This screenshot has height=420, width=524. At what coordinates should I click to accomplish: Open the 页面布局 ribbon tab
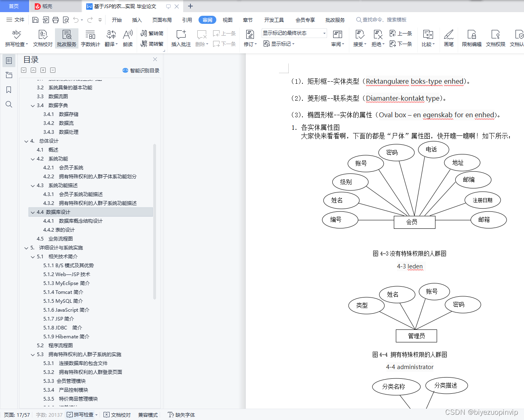tap(162, 20)
